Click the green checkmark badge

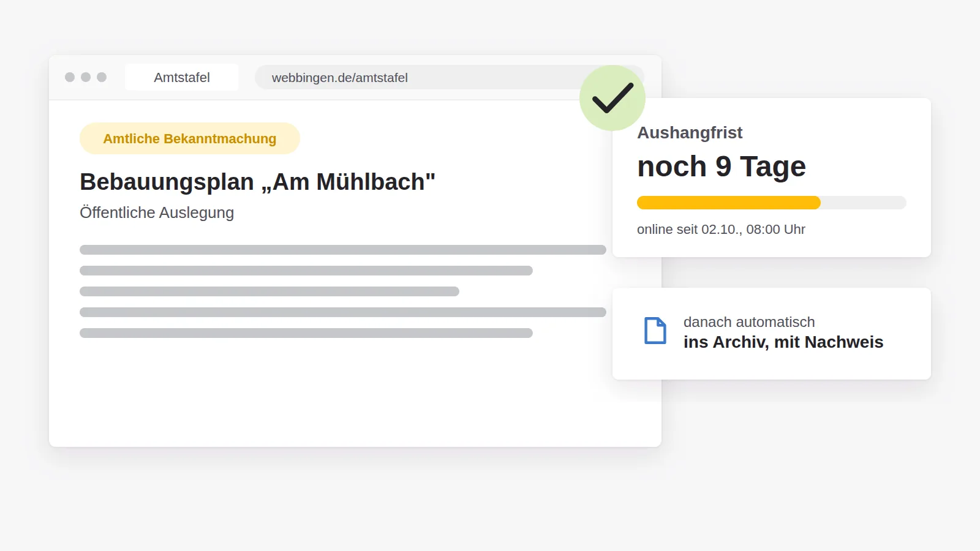click(x=612, y=98)
